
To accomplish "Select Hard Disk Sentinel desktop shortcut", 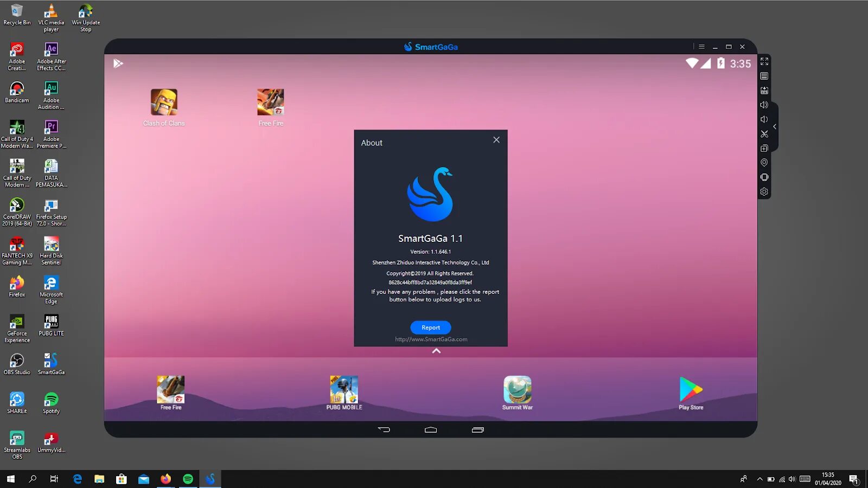I will click(x=51, y=251).
